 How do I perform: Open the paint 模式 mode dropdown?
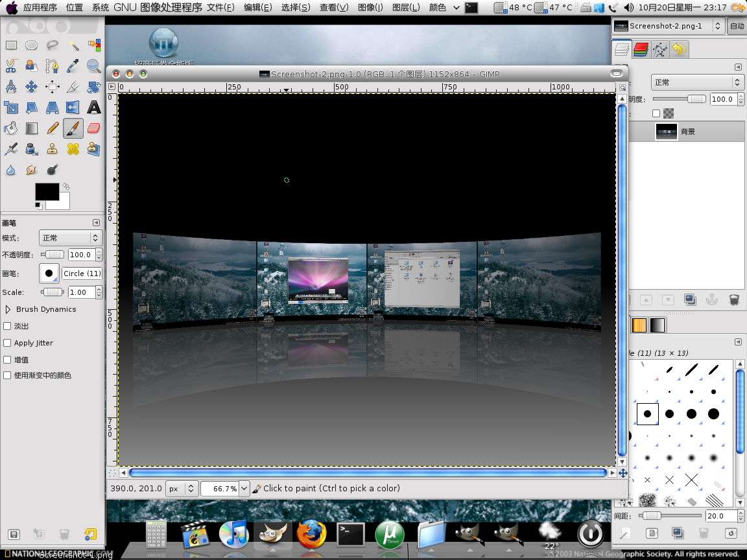71,238
